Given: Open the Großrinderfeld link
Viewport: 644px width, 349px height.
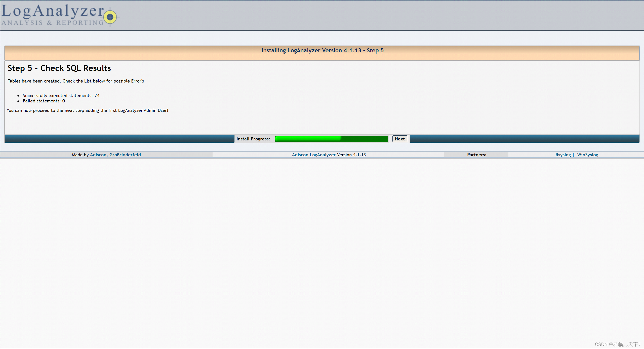Looking at the screenshot, I should coord(125,155).
